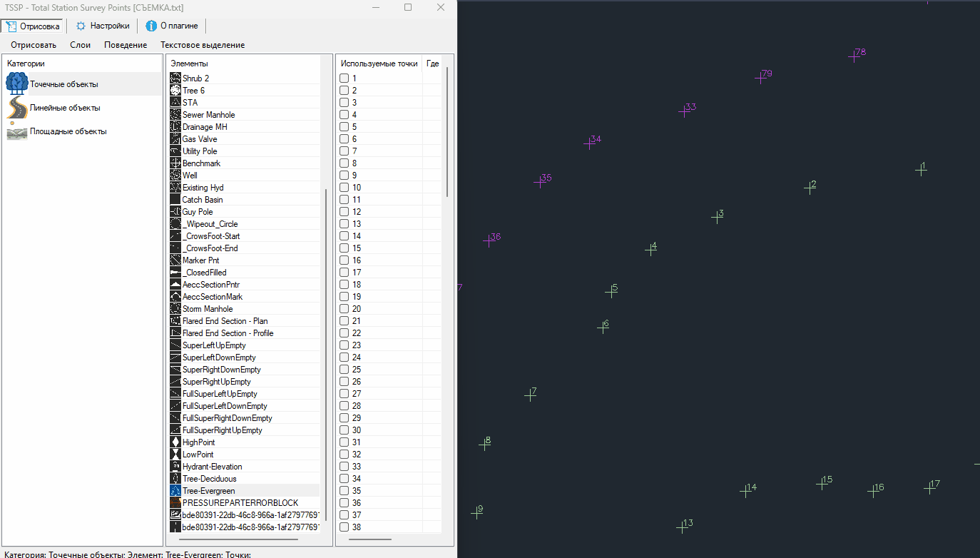Open the Слои menu
Screen dimensions: 980x558
click(x=80, y=45)
